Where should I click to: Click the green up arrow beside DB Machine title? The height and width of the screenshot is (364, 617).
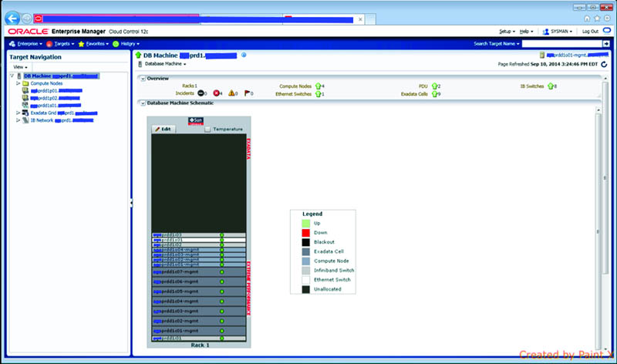click(138, 55)
